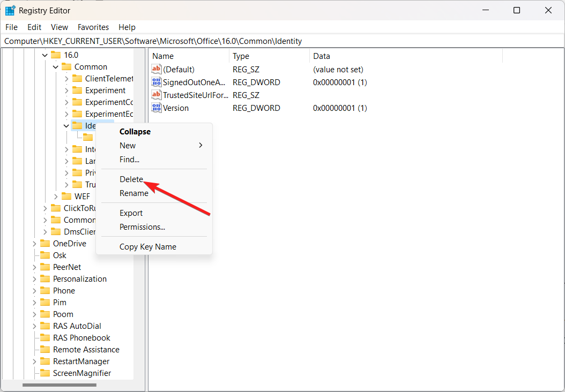Viewport: 565px width, 392px height.
Task: Click the "(value not set)" data cell
Action: point(338,70)
